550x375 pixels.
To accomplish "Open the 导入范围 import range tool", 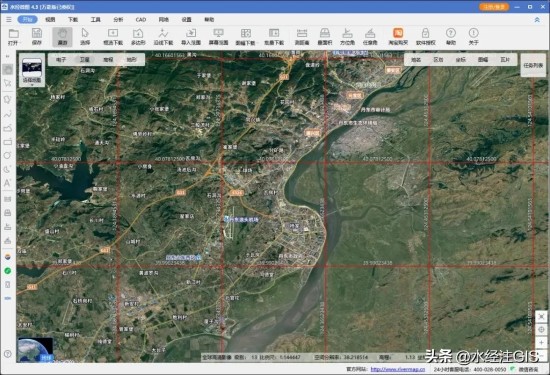I will point(191,37).
